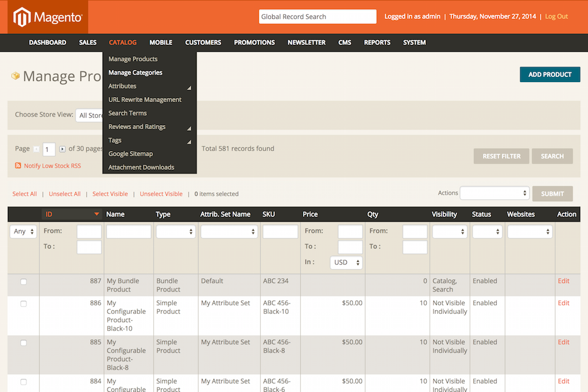Click the Log Out link
The height and width of the screenshot is (392, 588).
click(x=556, y=17)
